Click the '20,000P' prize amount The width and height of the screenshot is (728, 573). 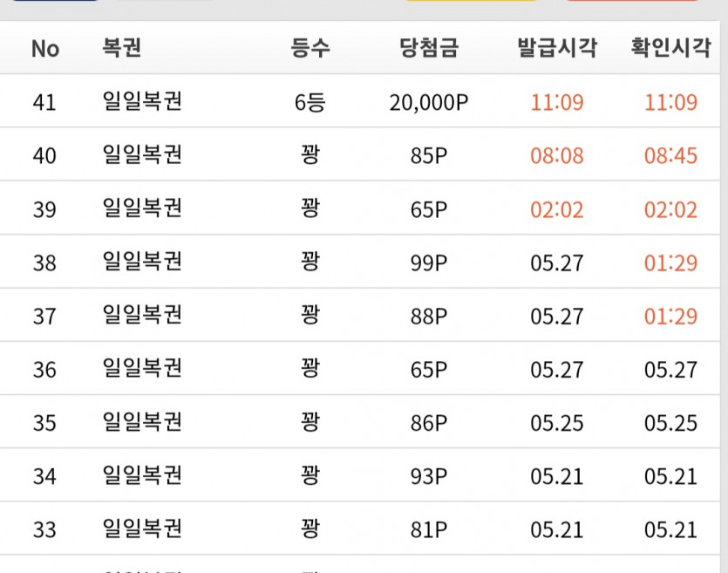(429, 103)
